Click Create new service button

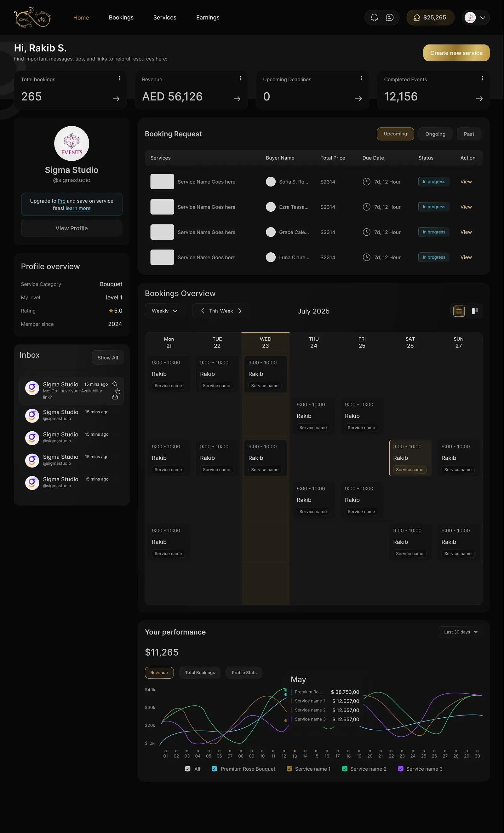[456, 53]
